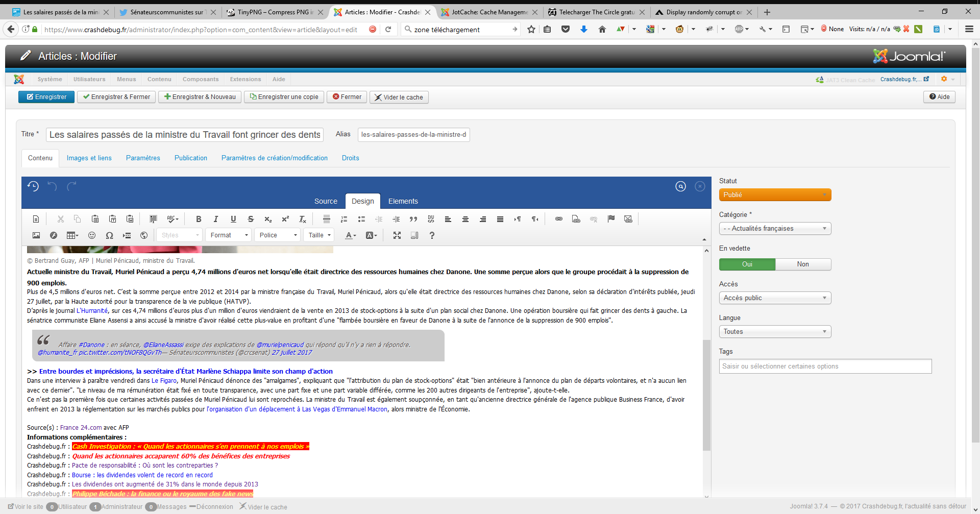The image size is (980, 514).
Task: Switch editor to Source view
Action: (326, 201)
